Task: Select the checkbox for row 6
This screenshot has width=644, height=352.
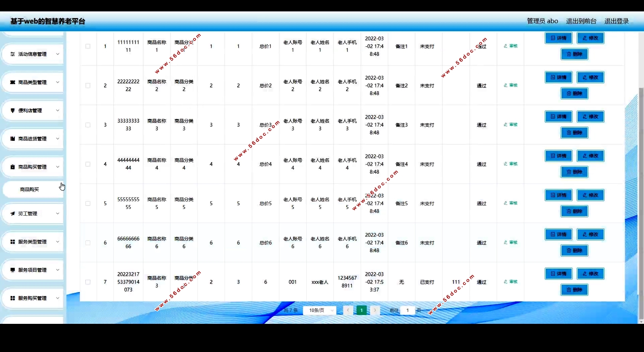Action: coord(88,242)
